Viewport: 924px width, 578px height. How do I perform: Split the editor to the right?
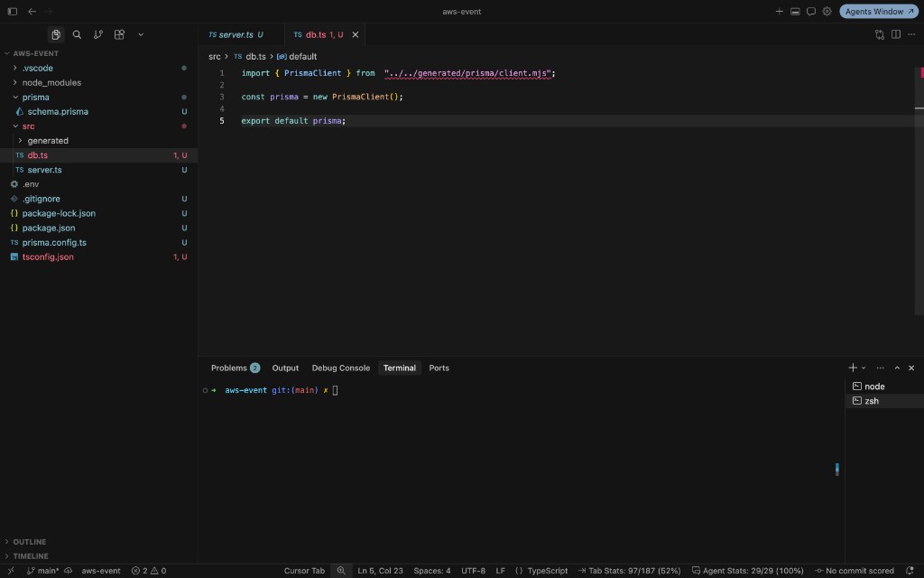click(896, 35)
